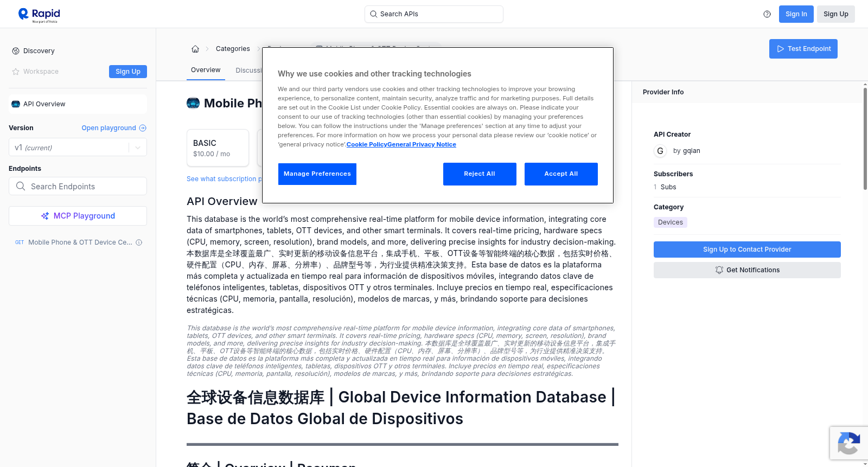Click the Get Notifications button
The height and width of the screenshot is (467, 868).
point(747,270)
